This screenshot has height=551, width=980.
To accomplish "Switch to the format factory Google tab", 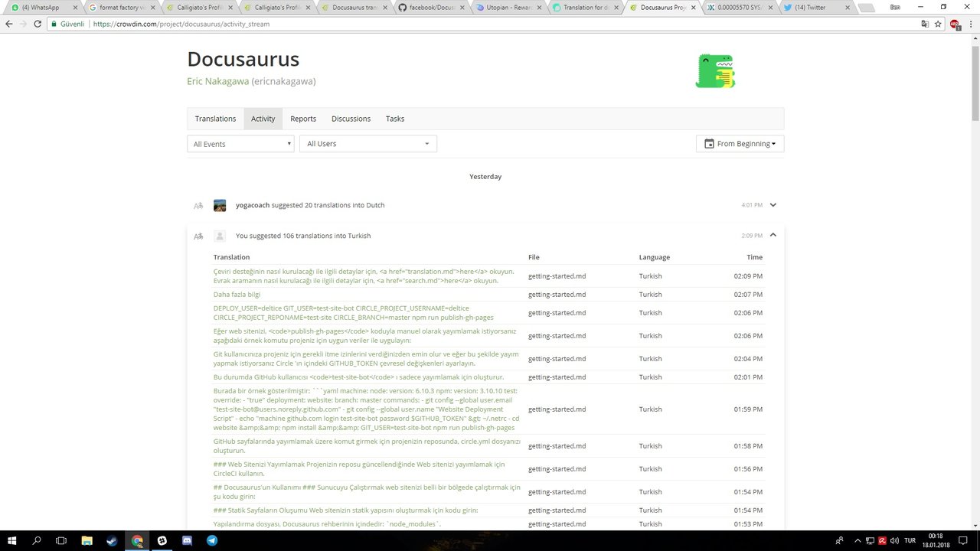I will 119,8.
